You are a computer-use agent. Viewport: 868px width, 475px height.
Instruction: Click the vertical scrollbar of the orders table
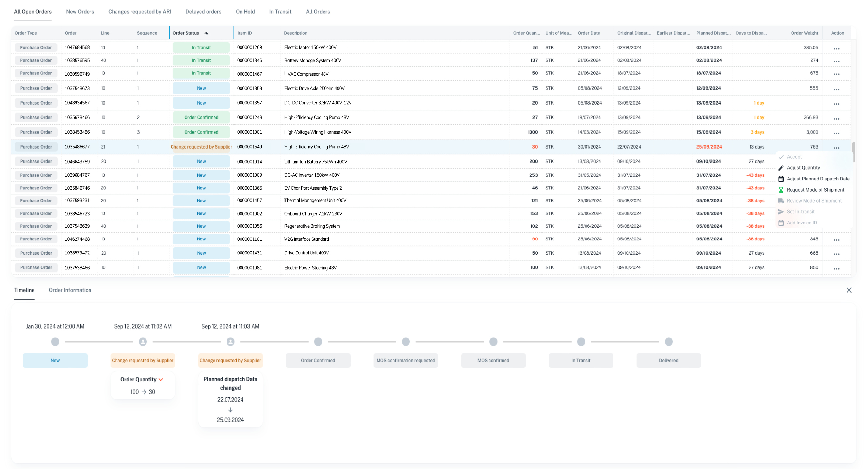click(x=853, y=152)
